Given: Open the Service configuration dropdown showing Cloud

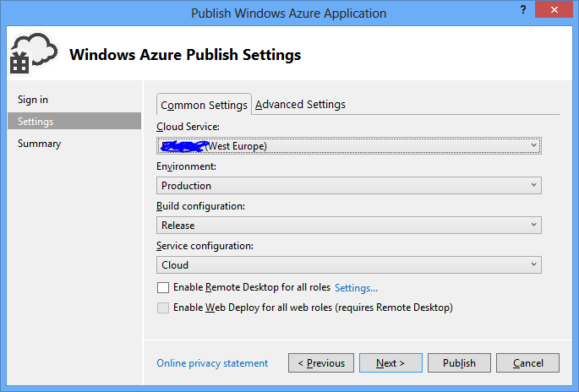Looking at the screenshot, I should point(349,265).
